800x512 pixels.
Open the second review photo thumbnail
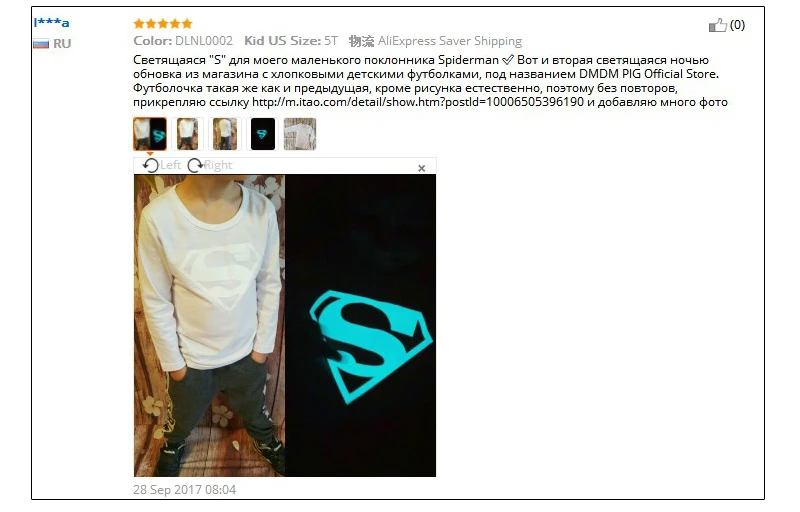click(187, 134)
